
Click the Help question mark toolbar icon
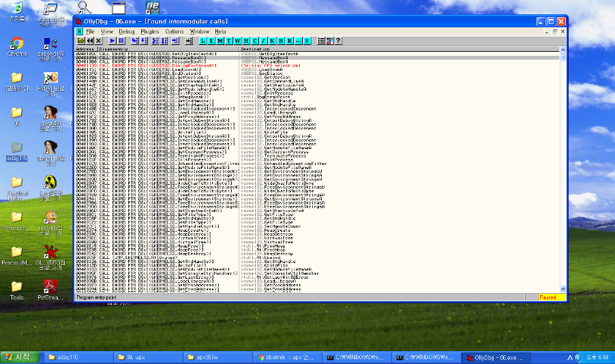[338, 41]
